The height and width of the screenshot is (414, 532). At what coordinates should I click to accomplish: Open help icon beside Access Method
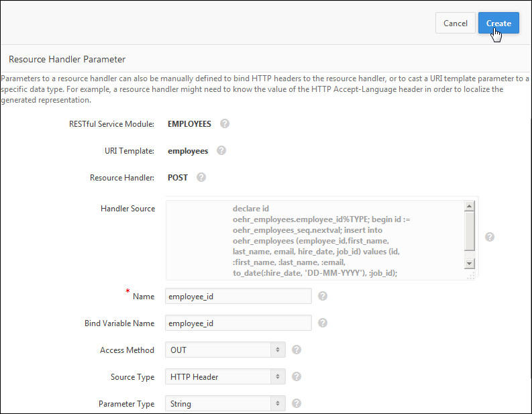(297, 350)
